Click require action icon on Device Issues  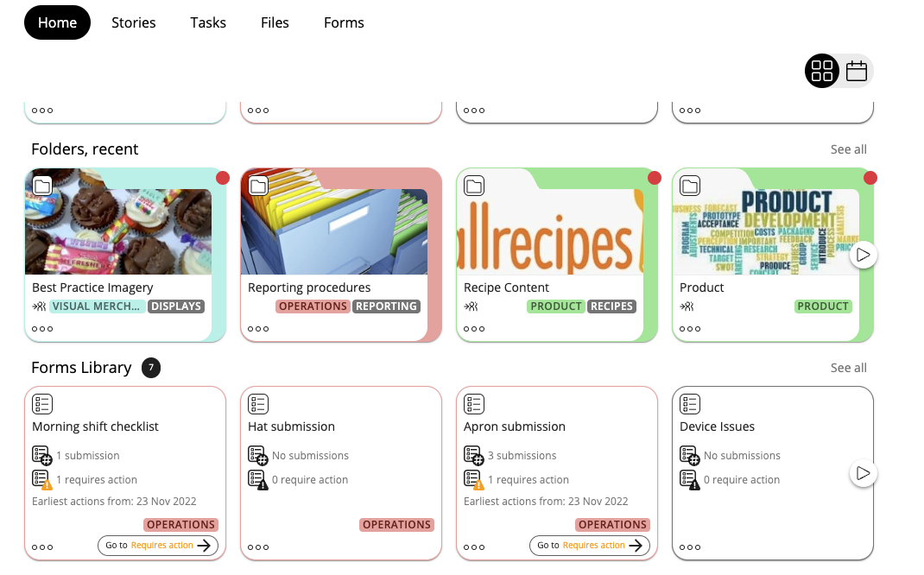pyautogui.click(x=689, y=479)
